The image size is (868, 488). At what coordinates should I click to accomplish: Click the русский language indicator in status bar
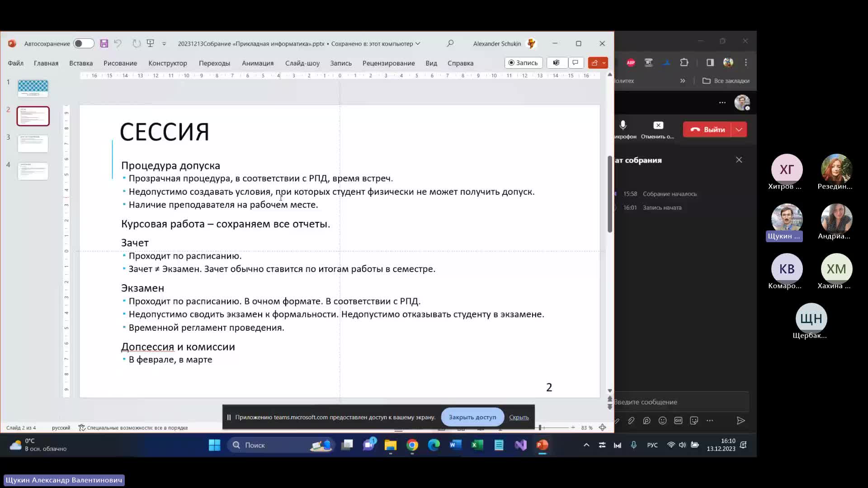tap(61, 427)
